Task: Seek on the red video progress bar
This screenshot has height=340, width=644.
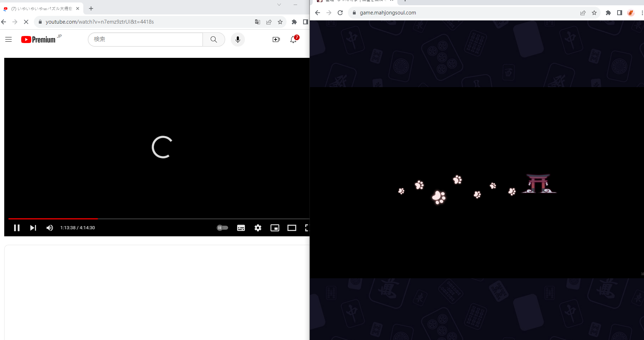Action: click(53, 219)
